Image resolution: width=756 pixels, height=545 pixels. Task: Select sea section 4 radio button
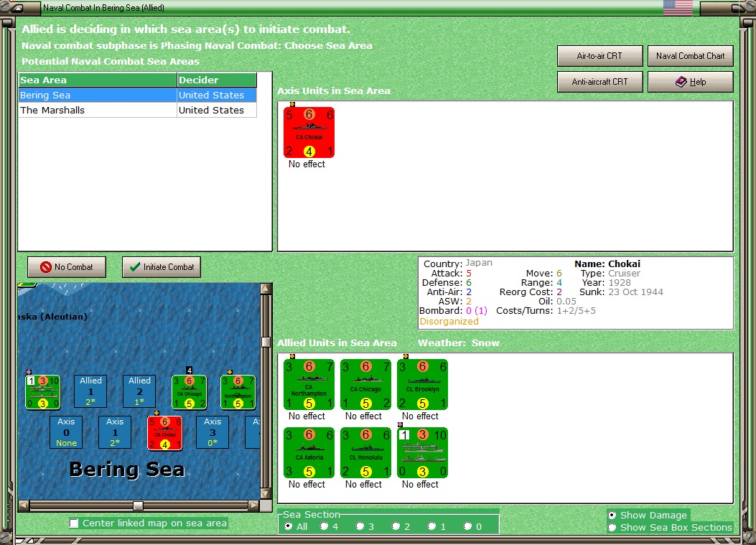coord(324,526)
